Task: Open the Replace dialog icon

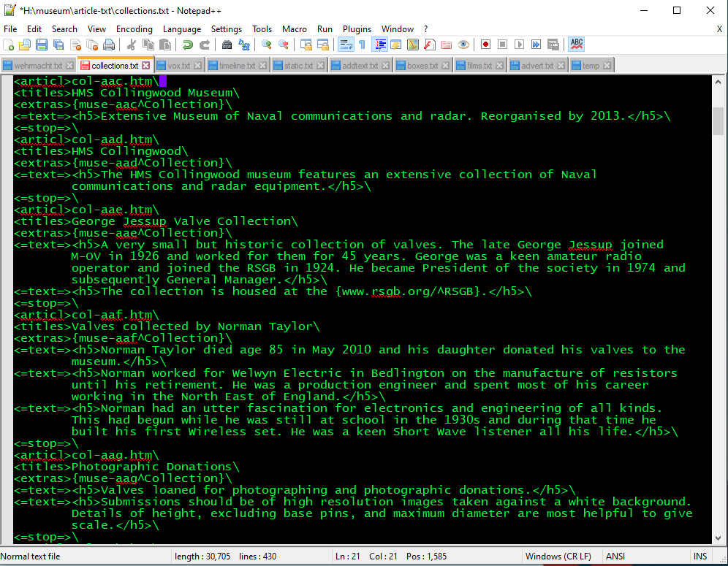Action: coord(243,45)
